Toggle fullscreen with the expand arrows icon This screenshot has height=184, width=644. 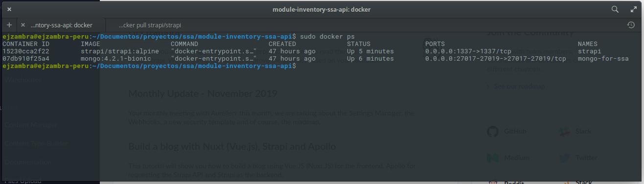point(633,9)
